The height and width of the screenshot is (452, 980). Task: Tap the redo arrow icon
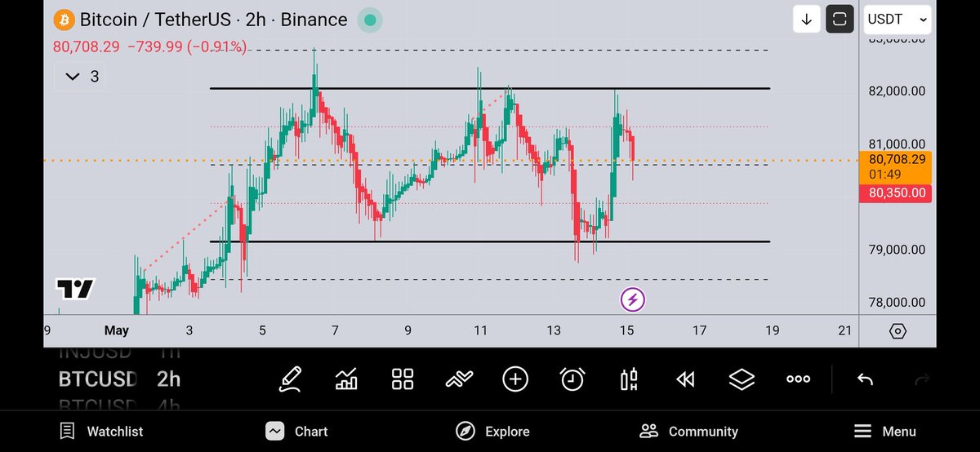[922, 379]
